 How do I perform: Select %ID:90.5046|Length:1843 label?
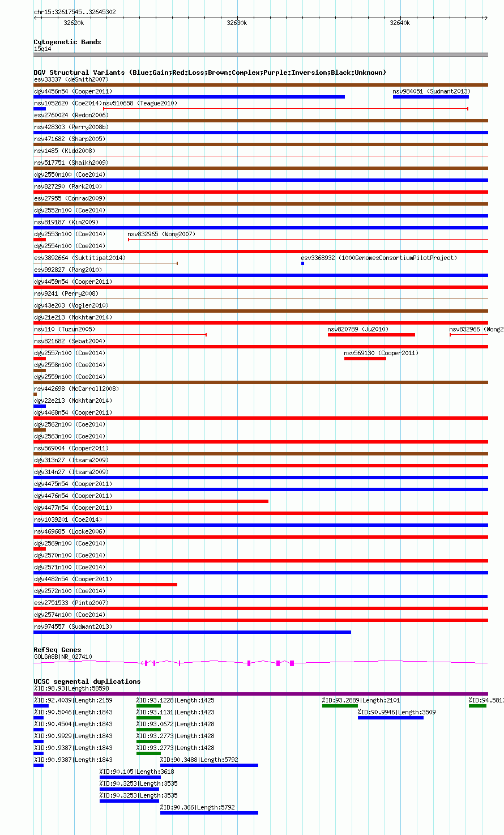point(73,712)
